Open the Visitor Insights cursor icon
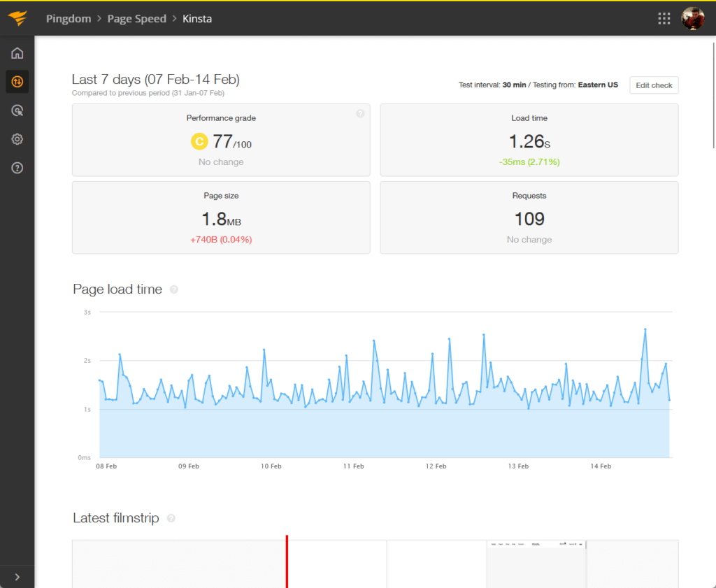The height and width of the screenshot is (588, 716). (x=17, y=110)
